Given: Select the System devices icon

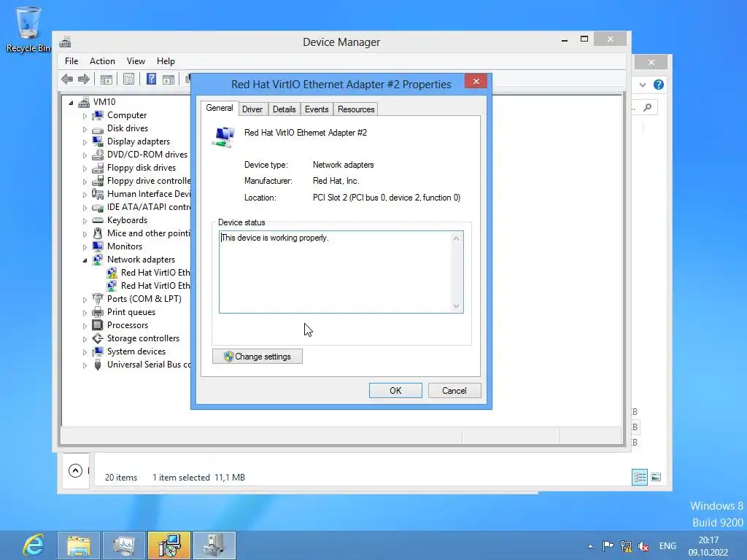Looking at the screenshot, I should [x=98, y=351].
